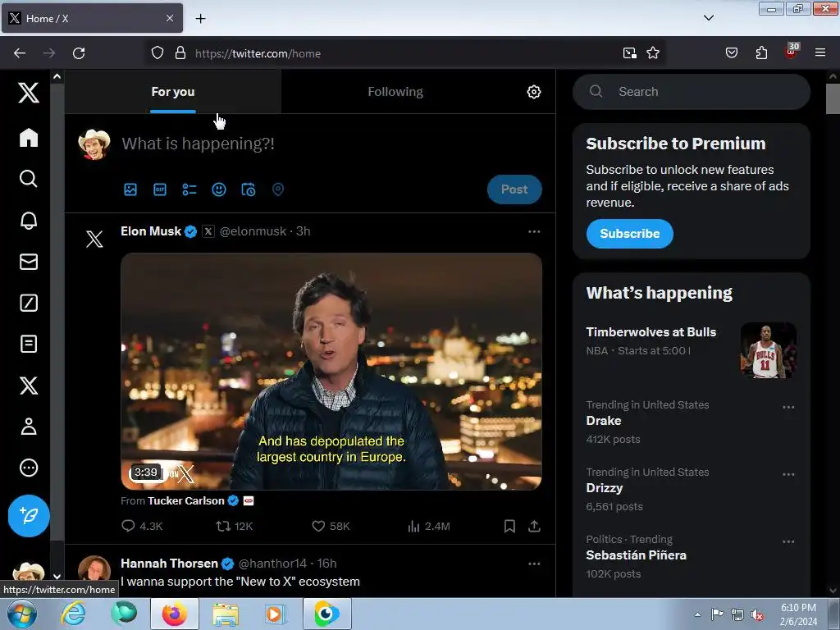Open a new browser tab
The height and width of the screenshot is (630, 840).
coord(200,19)
